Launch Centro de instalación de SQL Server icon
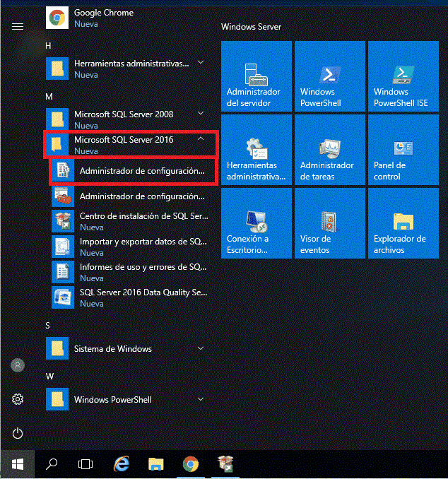This screenshot has height=479, width=448. [x=63, y=221]
